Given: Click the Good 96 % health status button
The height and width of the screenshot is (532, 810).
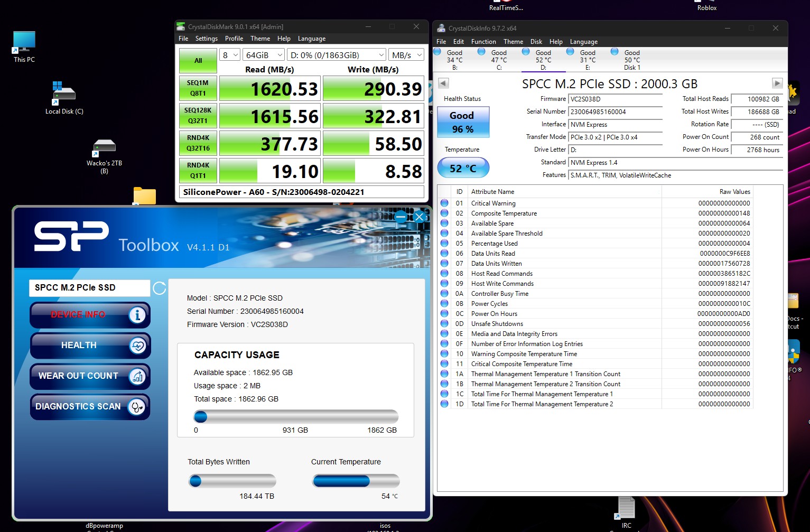Looking at the screenshot, I should click(462, 122).
